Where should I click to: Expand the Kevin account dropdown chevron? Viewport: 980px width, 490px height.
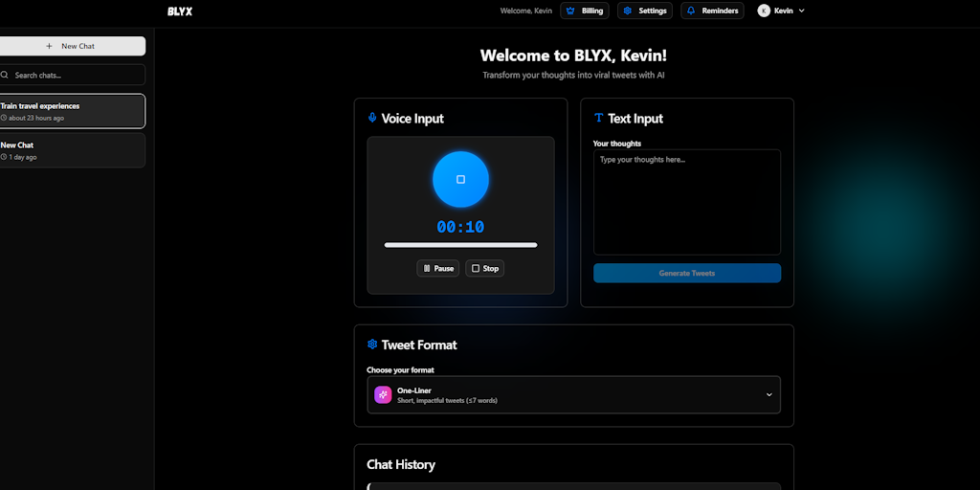coord(802,11)
